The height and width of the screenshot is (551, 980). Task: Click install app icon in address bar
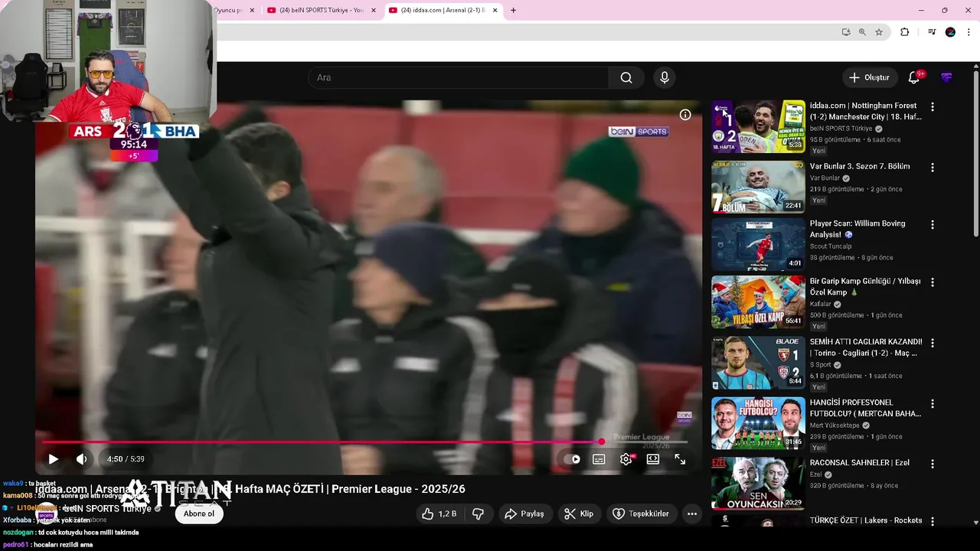pyautogui.click(x=846, y=32)
